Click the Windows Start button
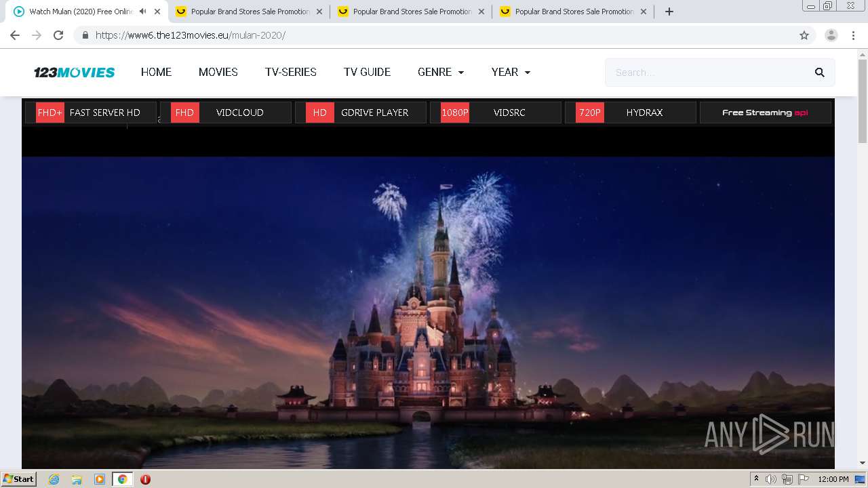Viewport: 868px width, 488px height. [x=18, y=479]
